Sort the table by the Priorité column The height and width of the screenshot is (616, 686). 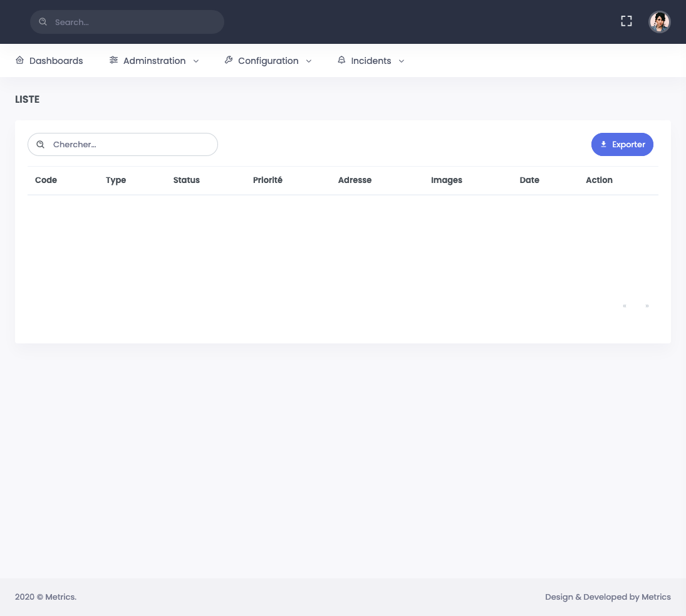268,180
